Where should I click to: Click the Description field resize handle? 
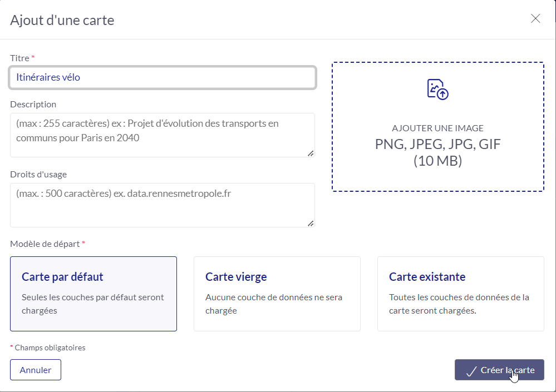(311, 153)
